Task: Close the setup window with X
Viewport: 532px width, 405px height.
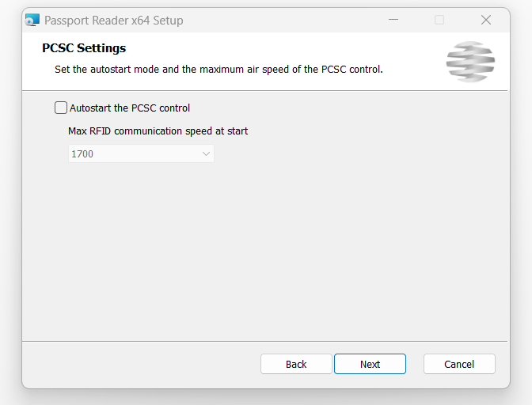Action: [x=486, y=20]
